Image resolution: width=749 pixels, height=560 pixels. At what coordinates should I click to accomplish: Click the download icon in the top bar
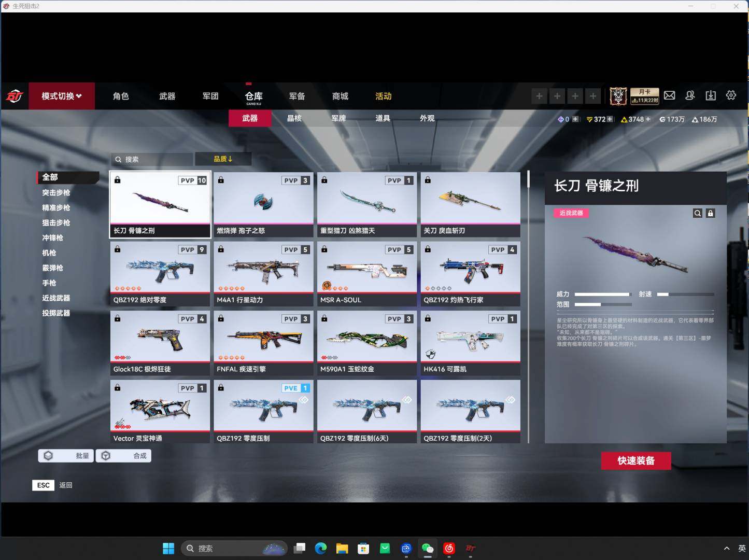711,95
